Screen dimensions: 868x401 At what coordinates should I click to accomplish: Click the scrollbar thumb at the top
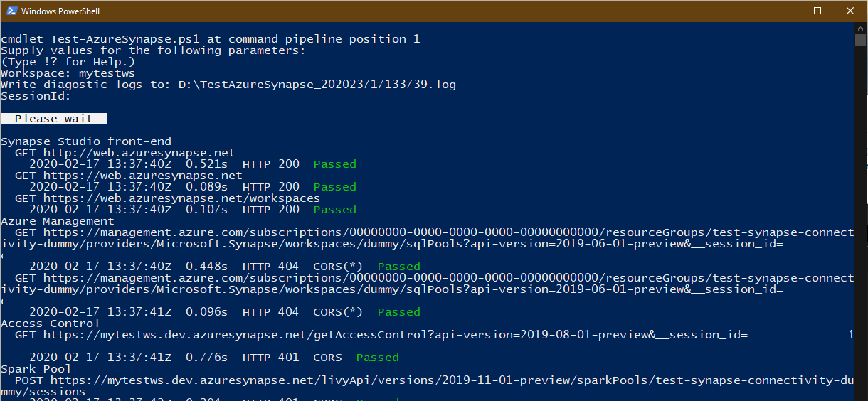point(860,40)
